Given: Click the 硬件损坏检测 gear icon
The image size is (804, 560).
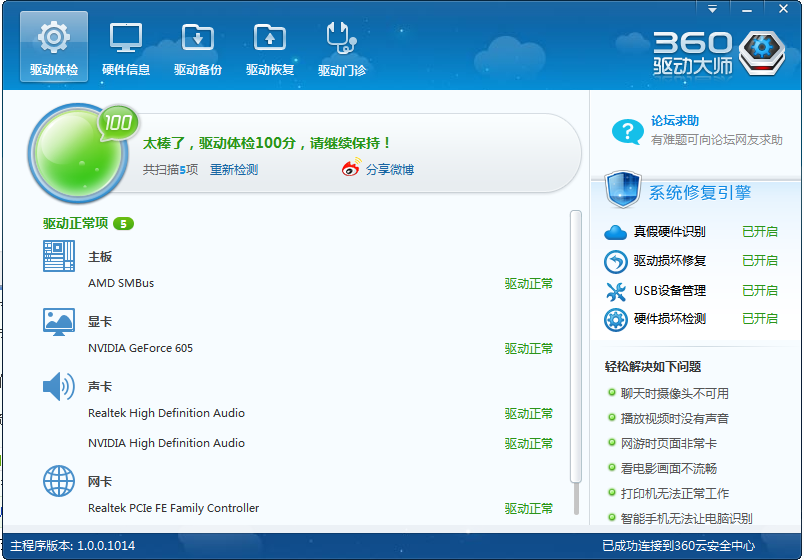Looking at the screenshot, I should (616, 319).
